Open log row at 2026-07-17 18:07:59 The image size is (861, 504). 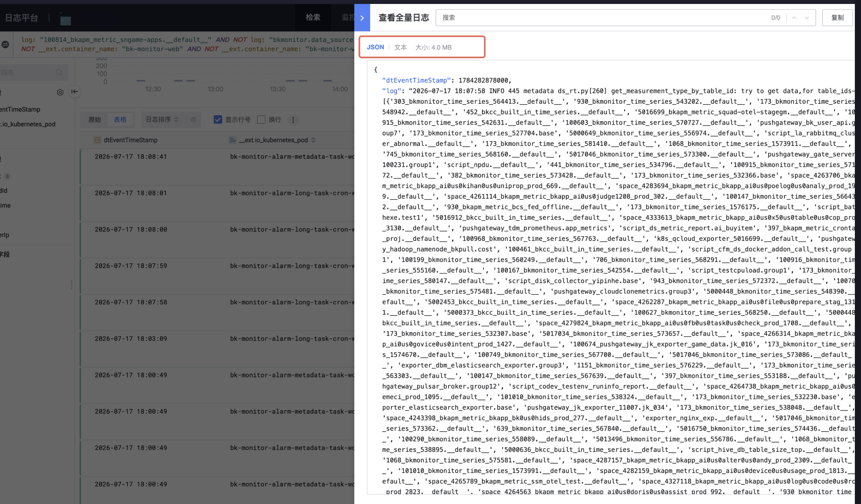coord(217,277)
